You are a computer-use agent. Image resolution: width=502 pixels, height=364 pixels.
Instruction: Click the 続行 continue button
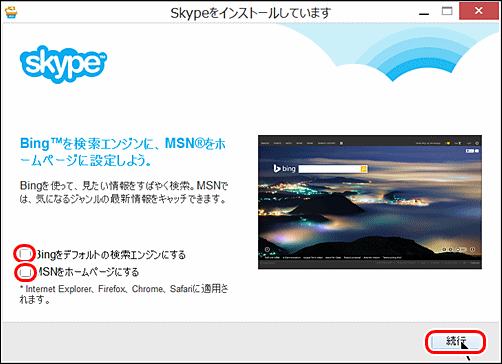[455, 341]
